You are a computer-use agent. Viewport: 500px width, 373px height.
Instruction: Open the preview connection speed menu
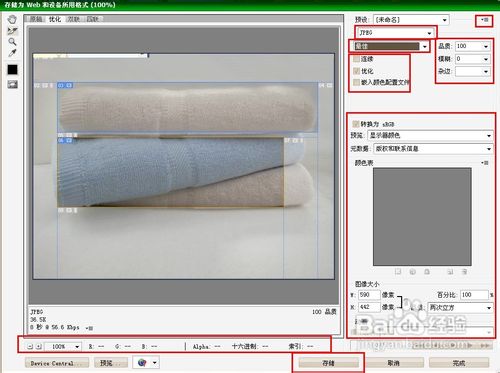[89, 328]
